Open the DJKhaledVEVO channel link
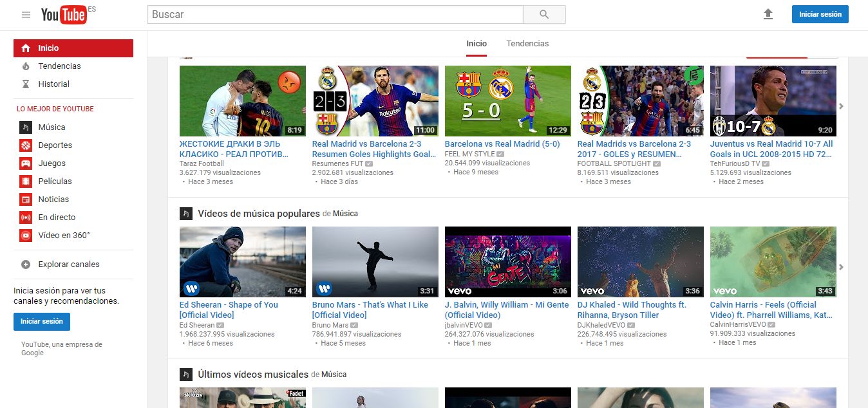This screenshot has height=408, width=868. 601,325
